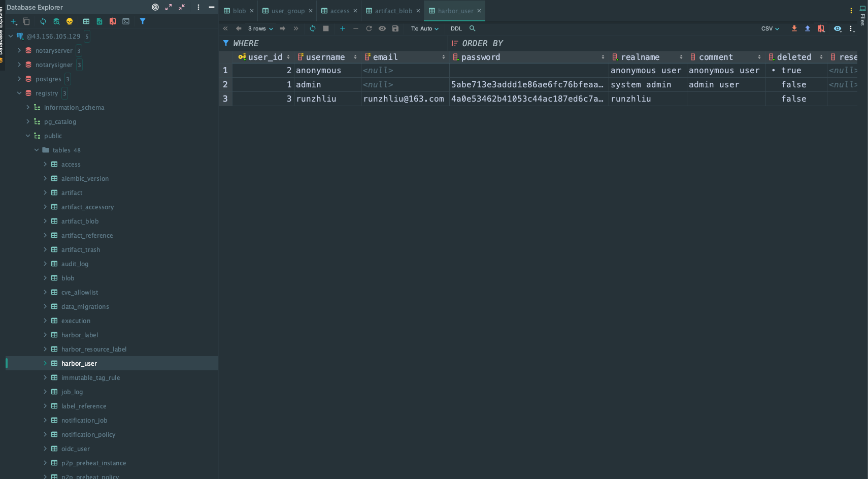
Task: Refresh the Database Explorer tree
Action: pos(43,21)
